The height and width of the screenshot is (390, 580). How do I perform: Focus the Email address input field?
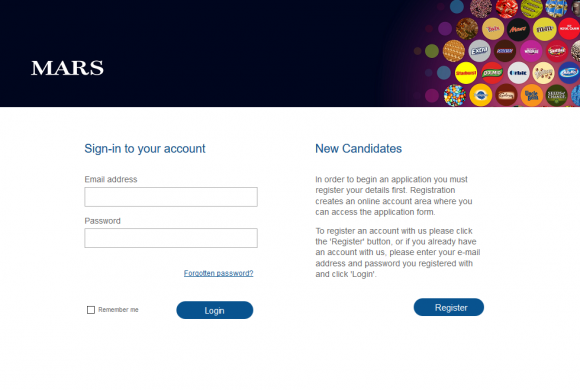tap(171, 197)
